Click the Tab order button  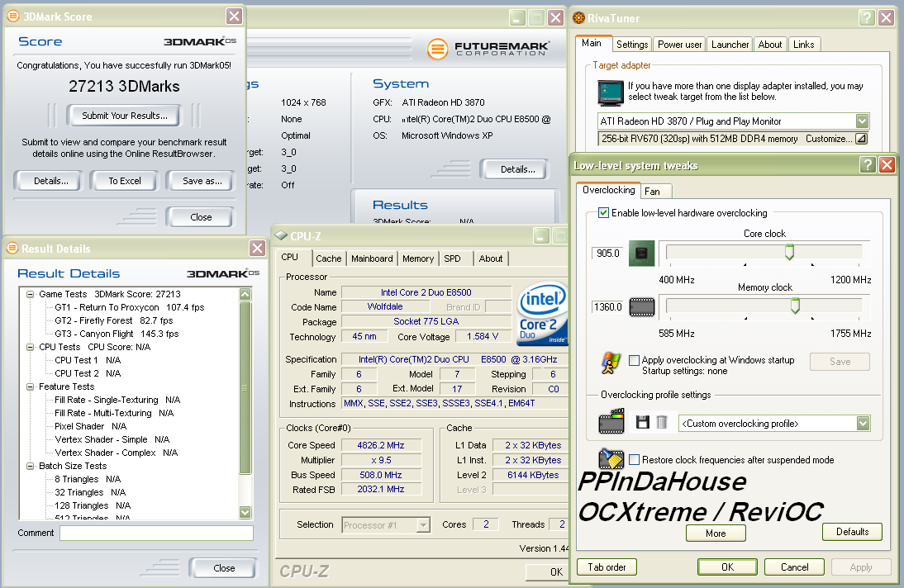coord(607,567)
